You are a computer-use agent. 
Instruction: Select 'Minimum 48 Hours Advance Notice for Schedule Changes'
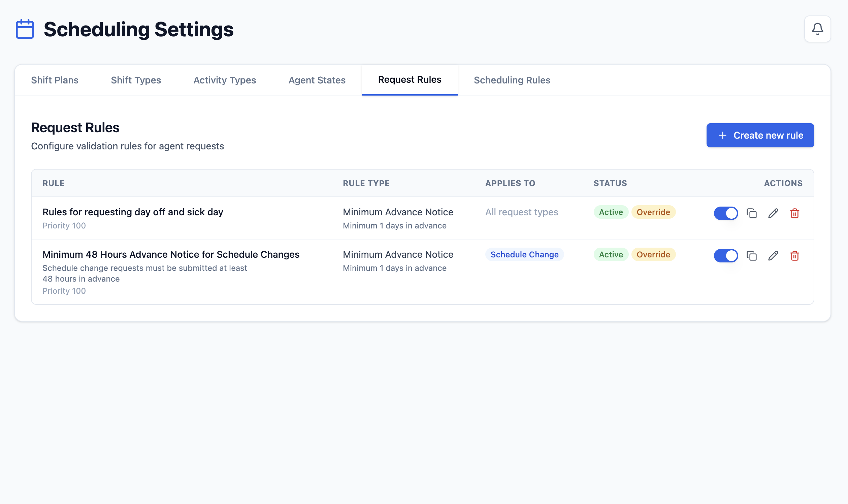tap(171, 254)
